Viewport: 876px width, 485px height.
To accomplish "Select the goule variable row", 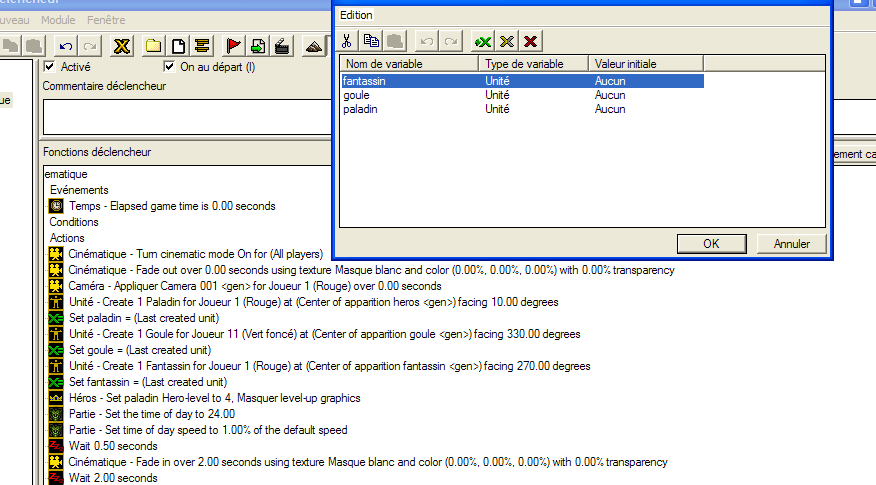I will 357,95.
